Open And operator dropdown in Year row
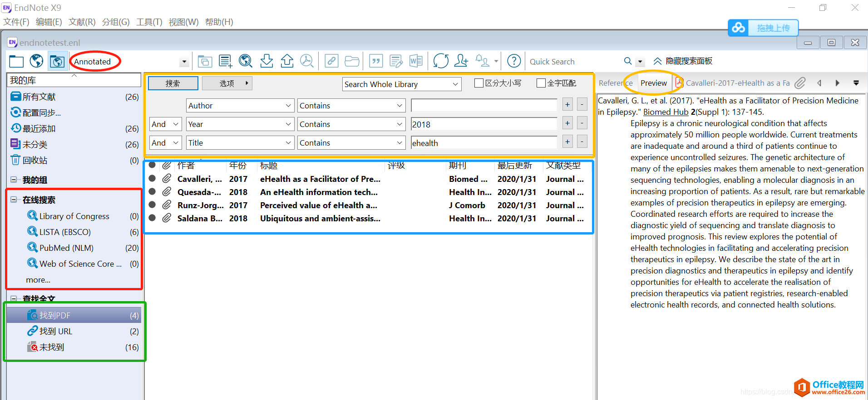The image size is (868, 400). (x=166, y=124)
